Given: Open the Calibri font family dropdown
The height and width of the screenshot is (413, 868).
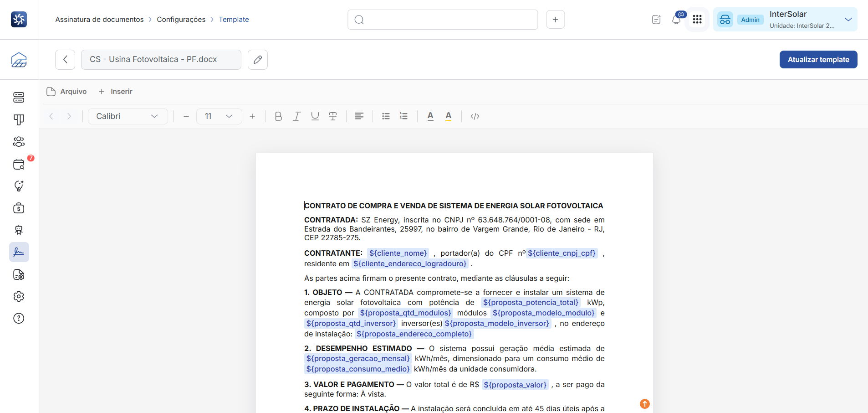Looking at the screenshot, I should (x=128, y=116).
